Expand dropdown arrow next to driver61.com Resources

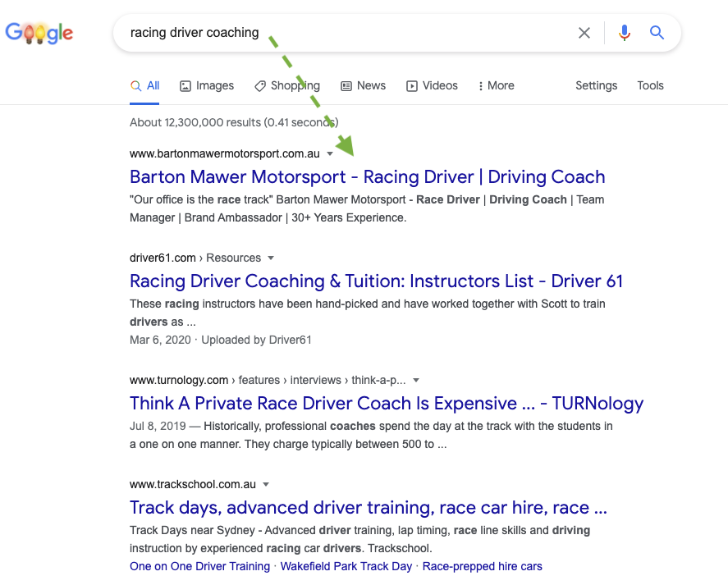coord(271,258)
